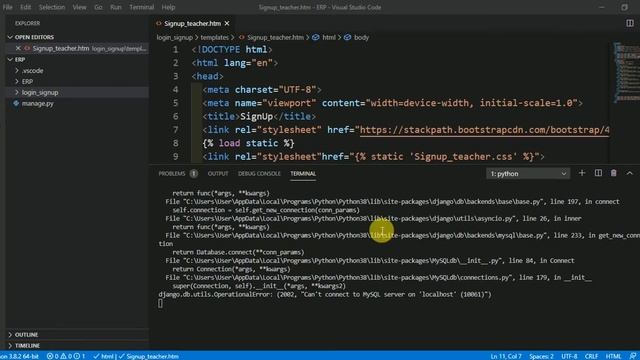The image size is (640, 360).
Task: Open the Help menu
Action: [168, 7]
